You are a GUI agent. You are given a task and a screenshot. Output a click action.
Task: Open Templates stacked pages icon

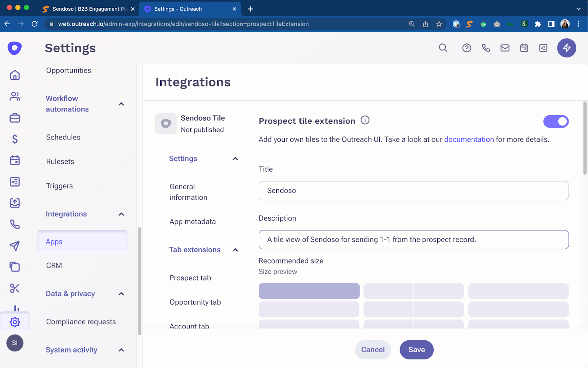(15, 266)
